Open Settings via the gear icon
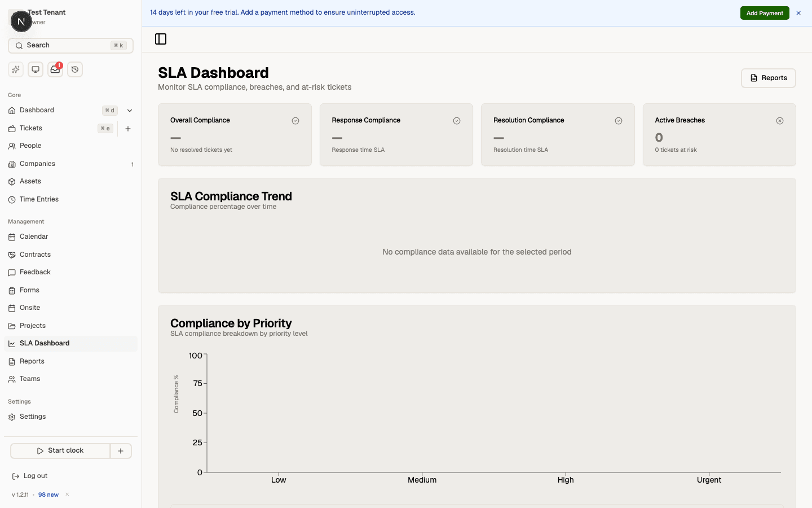 (11, 417)
